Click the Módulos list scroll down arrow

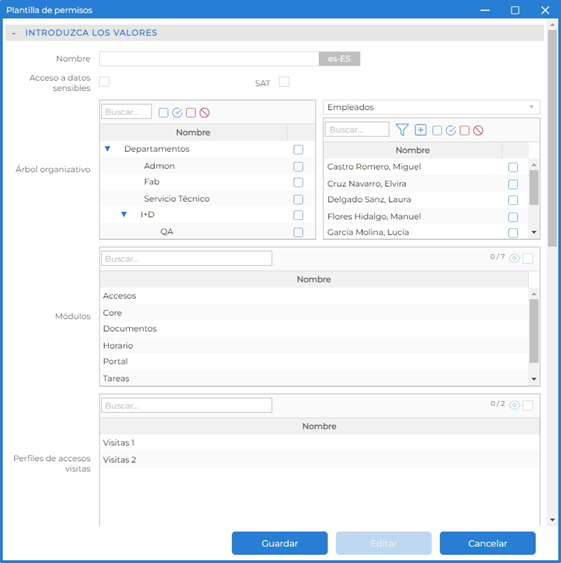pos(534,379)
